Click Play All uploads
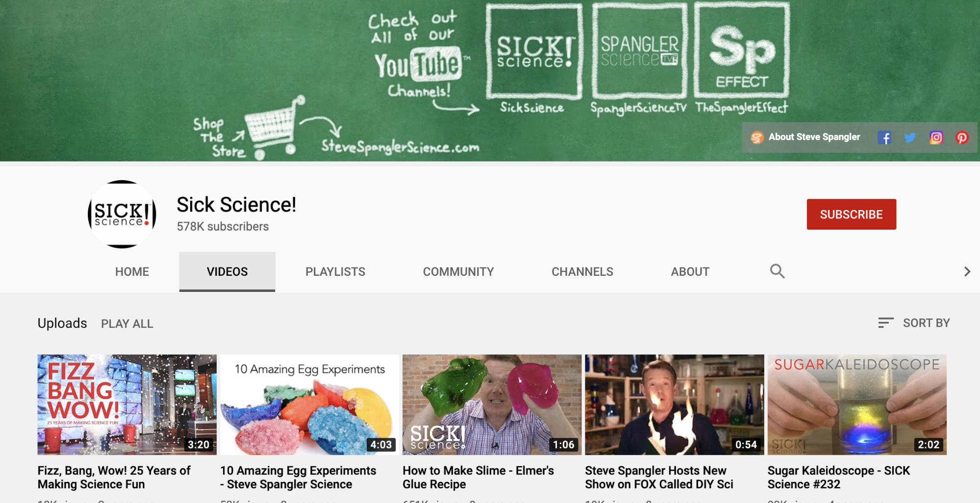The width and height of the screenshot is (980, 503). [x=127, y=324]
